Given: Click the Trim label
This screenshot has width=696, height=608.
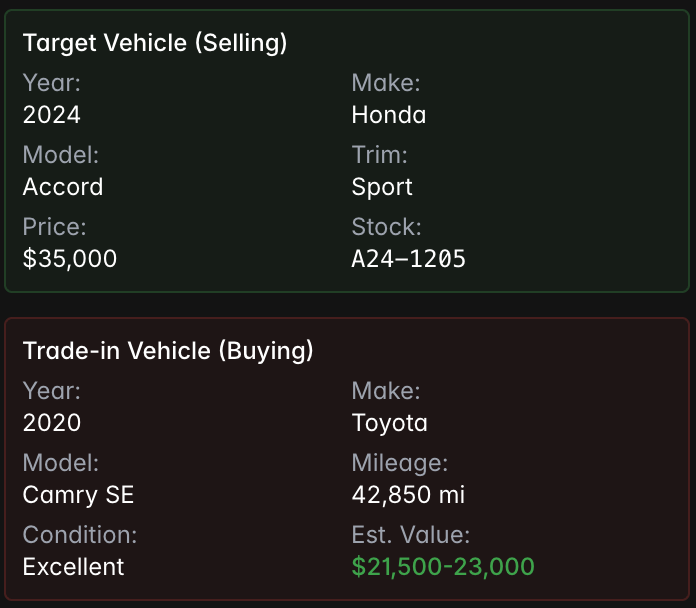Looking at the screenshot, I should pyautogui.click(x=380, y=155).
